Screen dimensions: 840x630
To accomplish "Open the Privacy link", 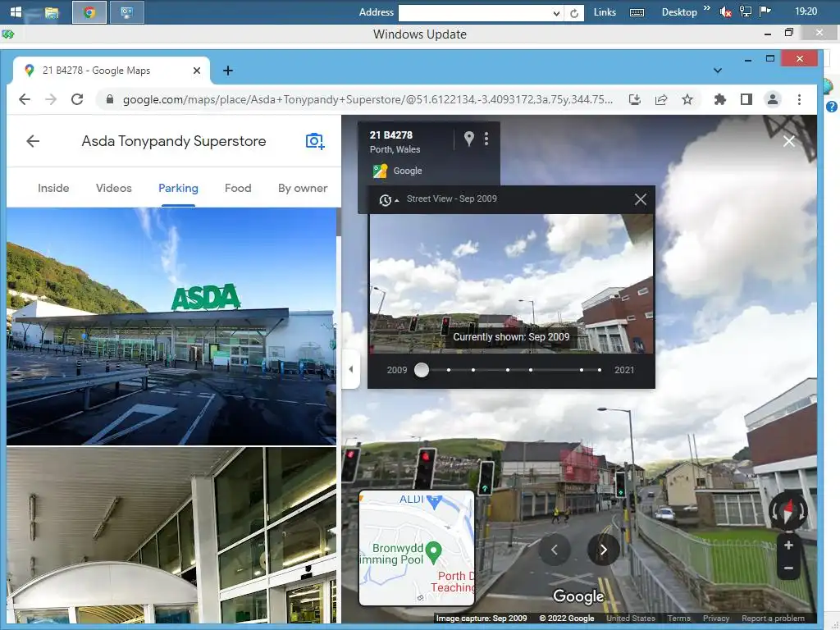I will pyautogui.click(x=715, y=619).
